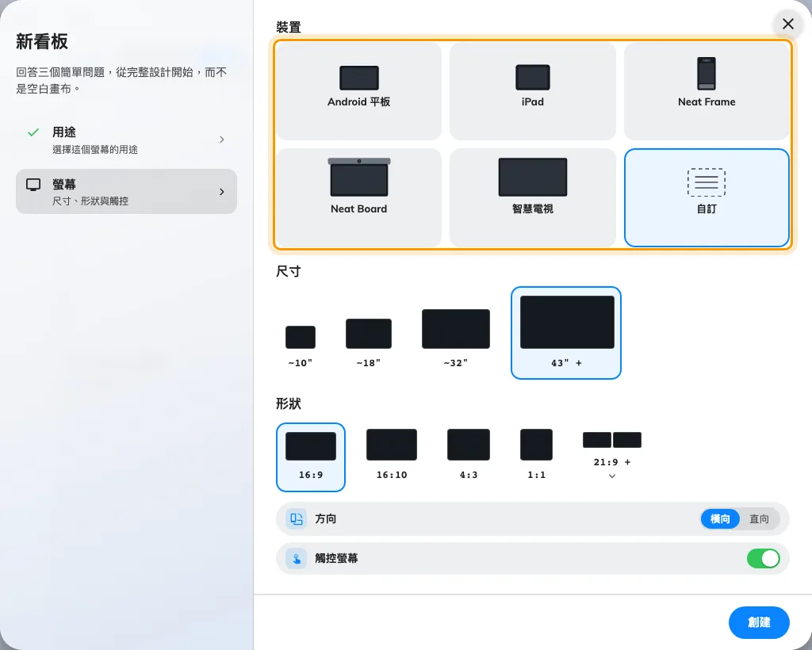Turn off the 觸控螢幕 toggle switch

click(x=763, y=558)
